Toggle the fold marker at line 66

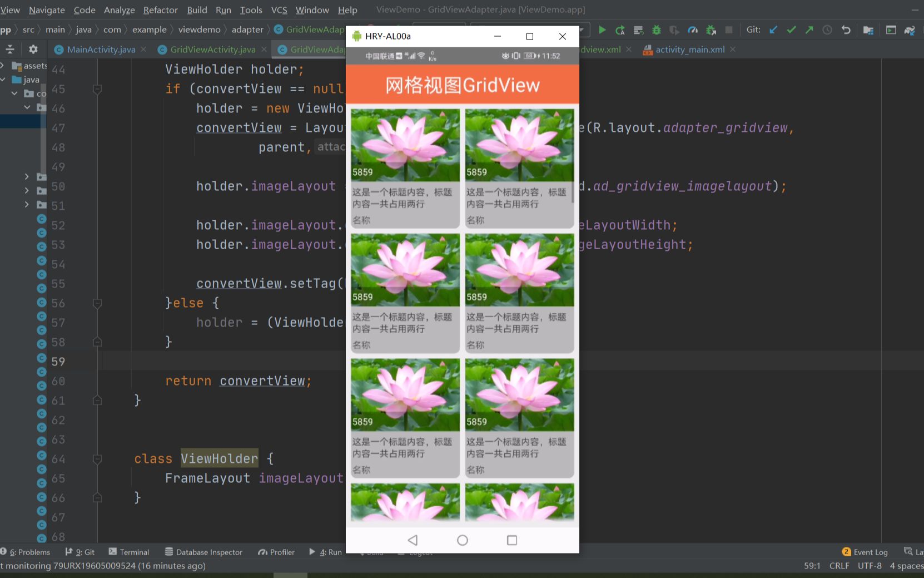click(97, 498)
